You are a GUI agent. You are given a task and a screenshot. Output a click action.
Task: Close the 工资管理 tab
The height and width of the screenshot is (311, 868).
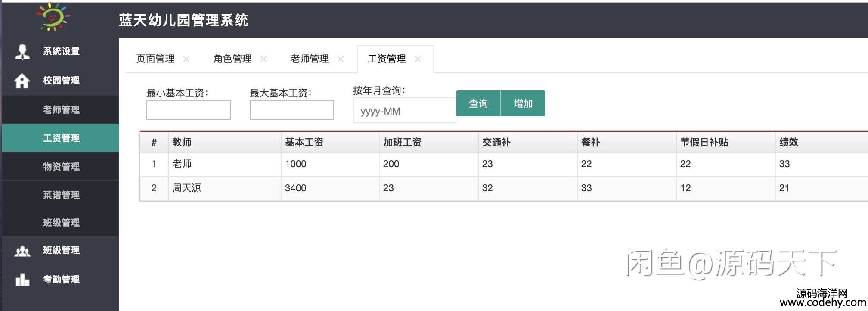click(418, 59)
